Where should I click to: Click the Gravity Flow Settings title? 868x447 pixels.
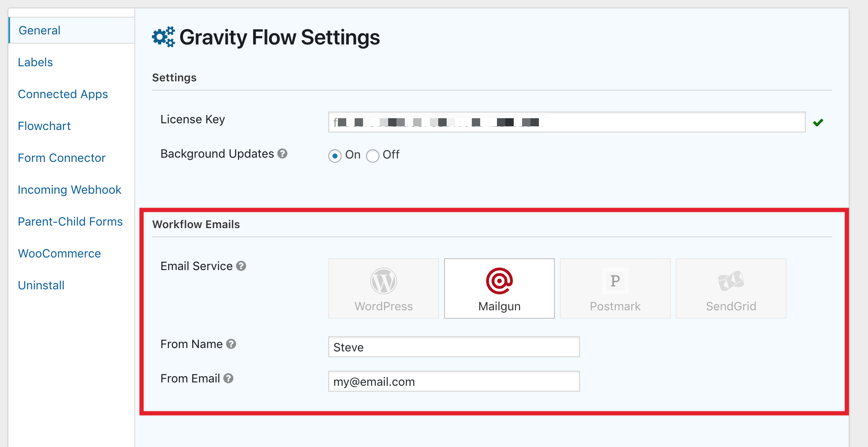tap(280, 37)
